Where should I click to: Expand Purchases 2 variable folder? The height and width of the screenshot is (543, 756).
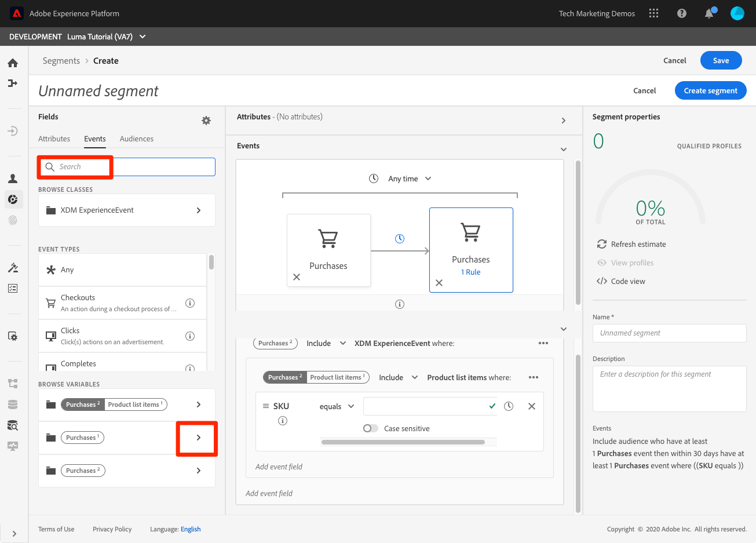click(x=199, y=471)
